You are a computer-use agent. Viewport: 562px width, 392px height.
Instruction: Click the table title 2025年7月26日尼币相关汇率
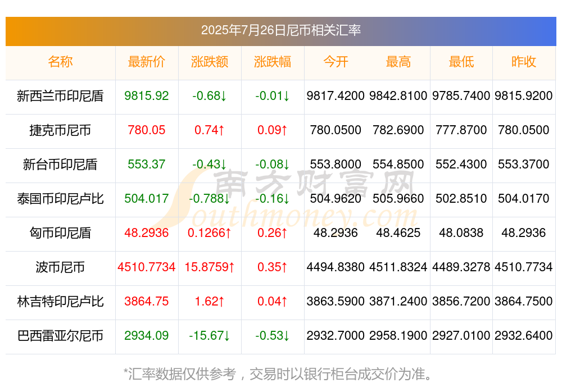pos(280,30)
